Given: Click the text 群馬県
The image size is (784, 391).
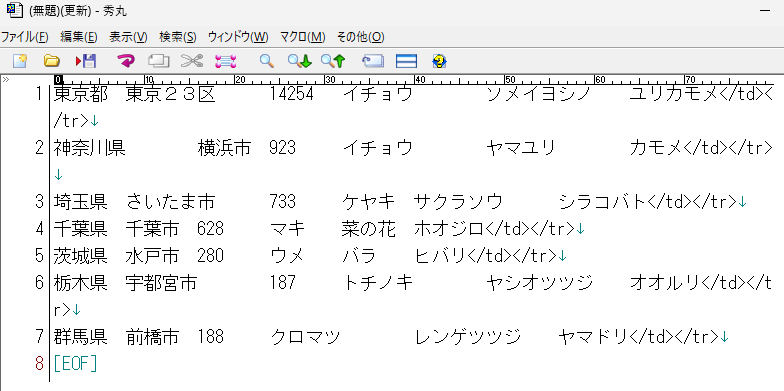Looking at the screenshot, I should tap(80, 337).
